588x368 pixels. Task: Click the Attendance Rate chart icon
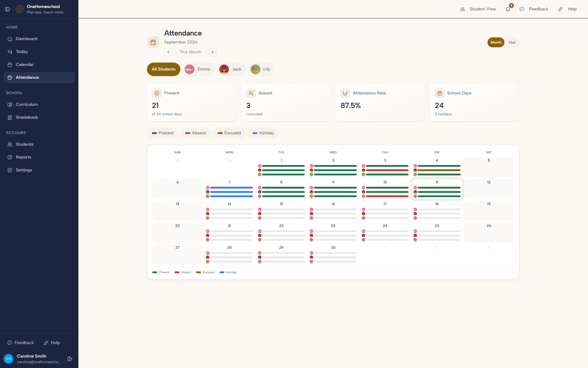pos(345,93)
